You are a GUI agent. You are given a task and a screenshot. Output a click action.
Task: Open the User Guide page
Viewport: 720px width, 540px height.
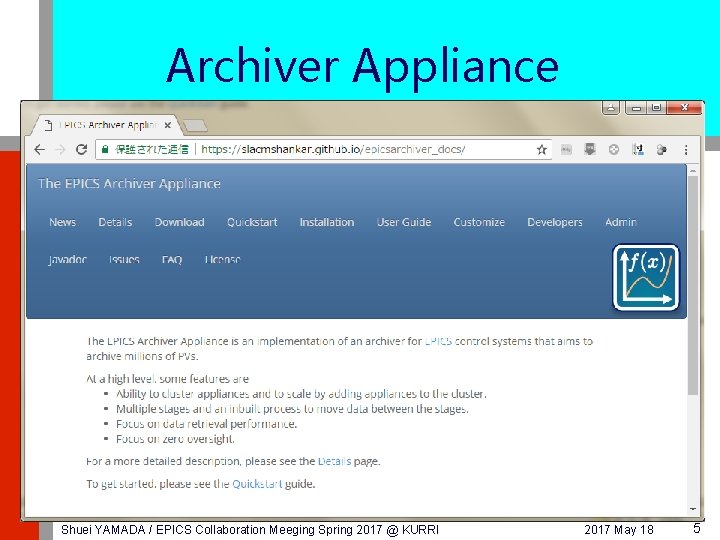pos(404,222)
